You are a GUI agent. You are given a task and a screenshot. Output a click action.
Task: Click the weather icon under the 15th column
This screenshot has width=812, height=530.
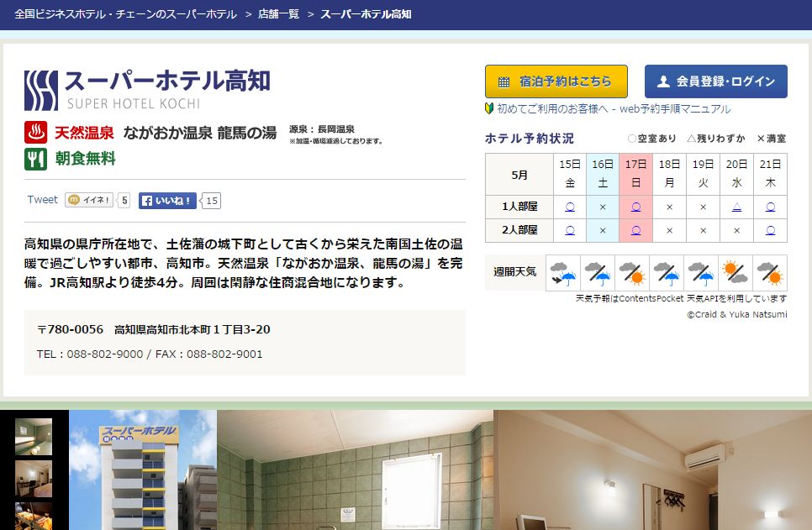[563, 273]
